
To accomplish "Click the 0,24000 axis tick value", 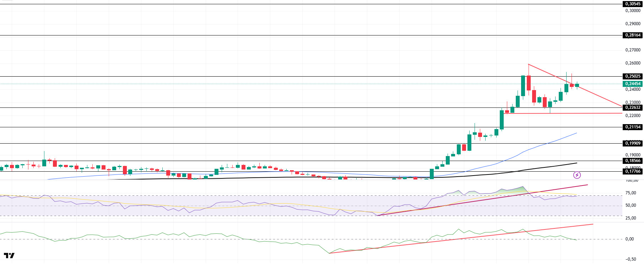I will 633,89.
